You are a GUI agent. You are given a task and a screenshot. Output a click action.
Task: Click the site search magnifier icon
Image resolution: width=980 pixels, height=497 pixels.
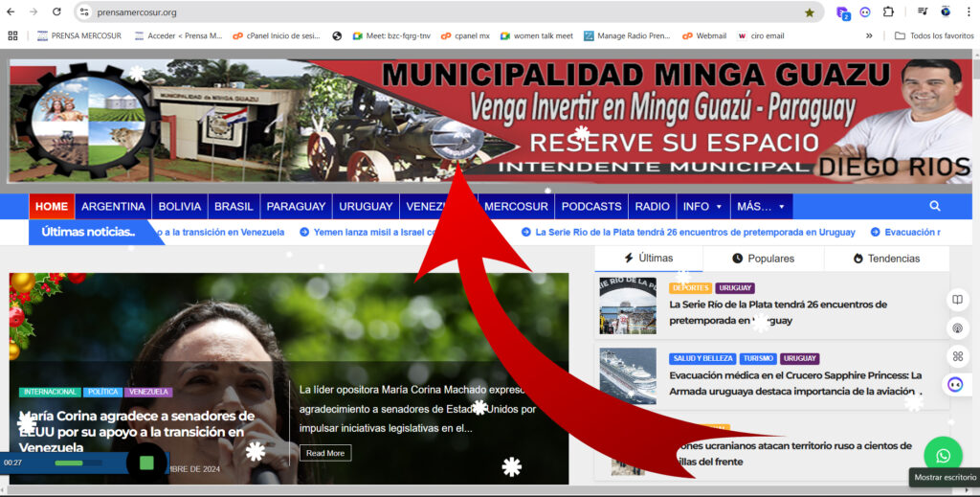[x=934, y=206]
